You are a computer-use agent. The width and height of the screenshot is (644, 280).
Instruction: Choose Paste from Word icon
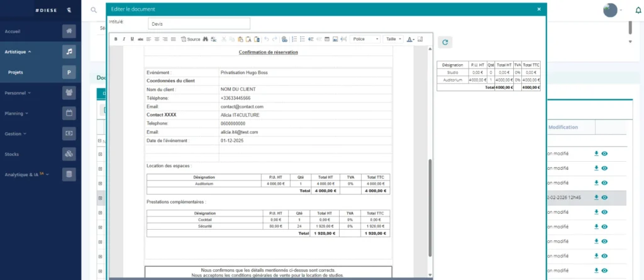click(x=257, y=39)
